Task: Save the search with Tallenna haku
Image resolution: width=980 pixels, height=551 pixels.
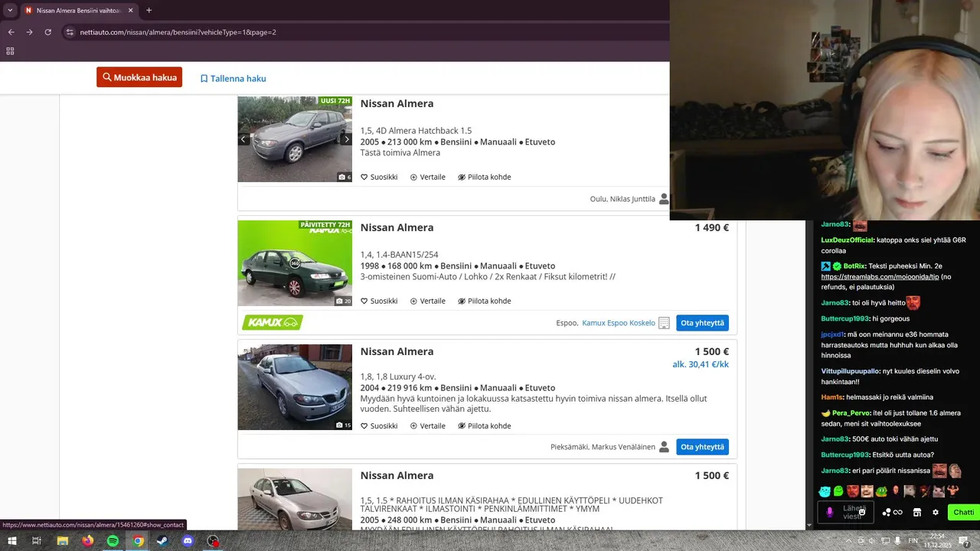Action: pyautogui.click(x=234, y=78)
